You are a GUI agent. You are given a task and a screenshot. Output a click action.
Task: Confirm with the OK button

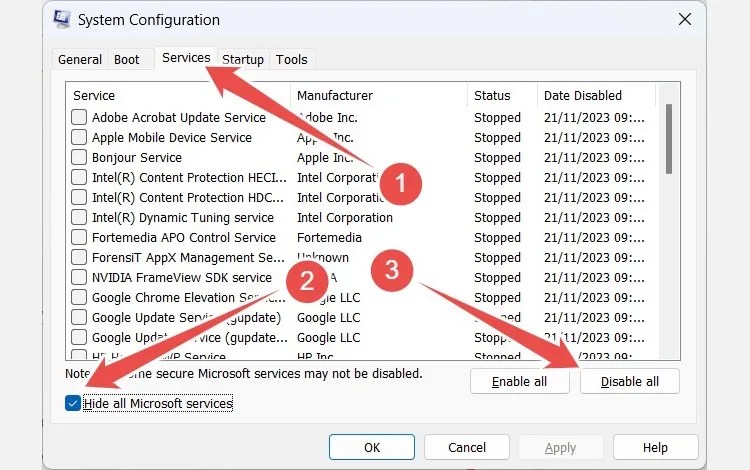372,447
